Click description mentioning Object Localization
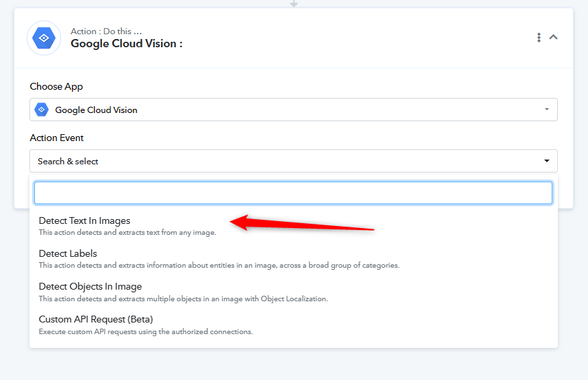Image resolution: width=588 pixels, height=380 pixels. [184, 299]
